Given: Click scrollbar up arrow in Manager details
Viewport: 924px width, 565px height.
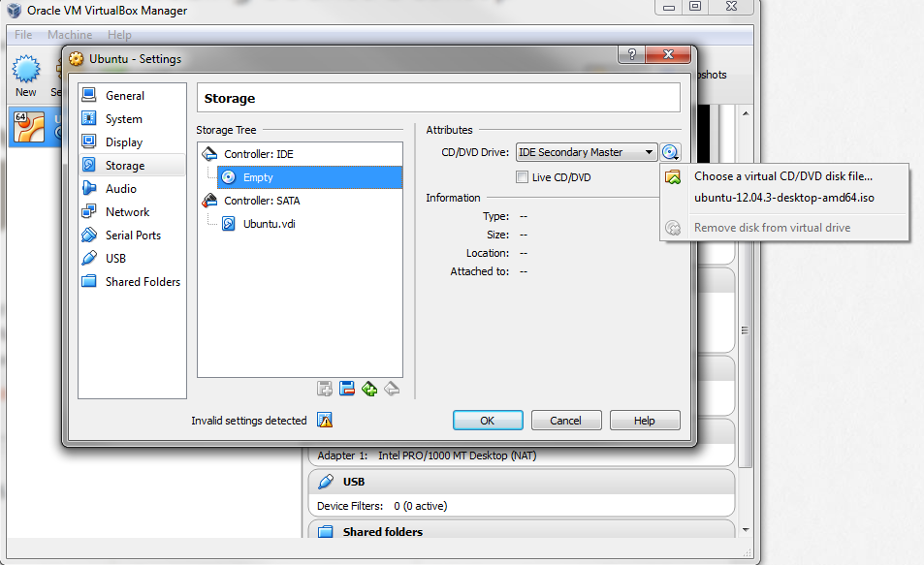Looking at the screenshot, I should pos(746,113).
